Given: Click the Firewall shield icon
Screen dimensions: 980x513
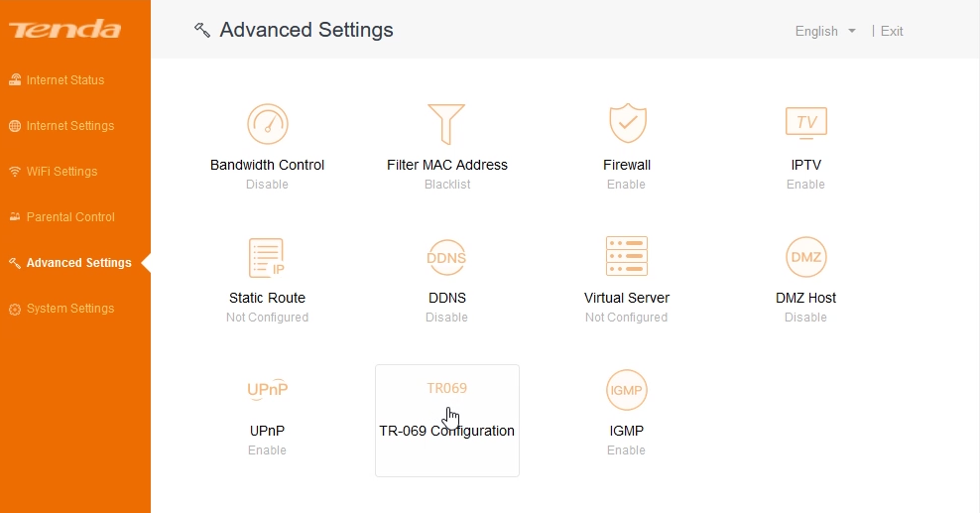Looking at the screenshot, I should click(x=628, y=123).
